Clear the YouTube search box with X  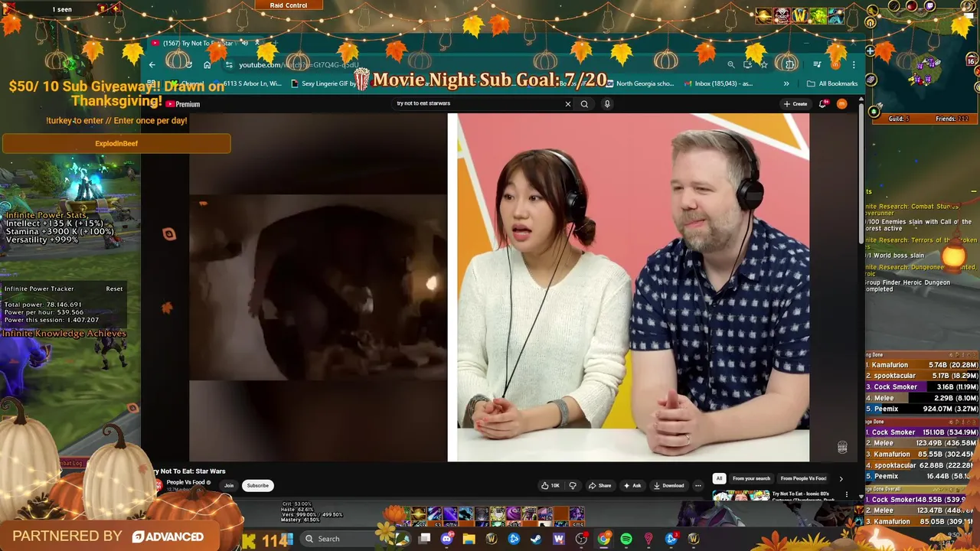[x=568, y=104]
